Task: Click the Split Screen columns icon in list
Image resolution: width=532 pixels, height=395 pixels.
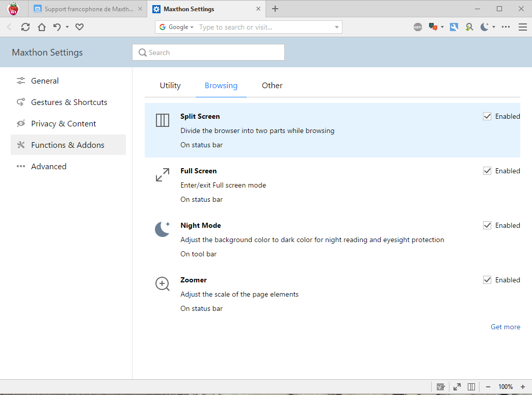Action: pyautogui.click(x=163, y=120)
